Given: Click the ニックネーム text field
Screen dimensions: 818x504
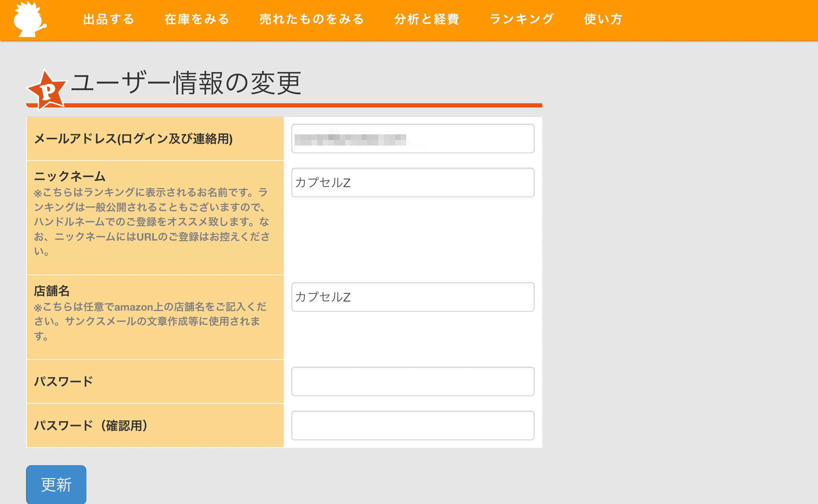Looking at the screenshot, I should point(413,182).
